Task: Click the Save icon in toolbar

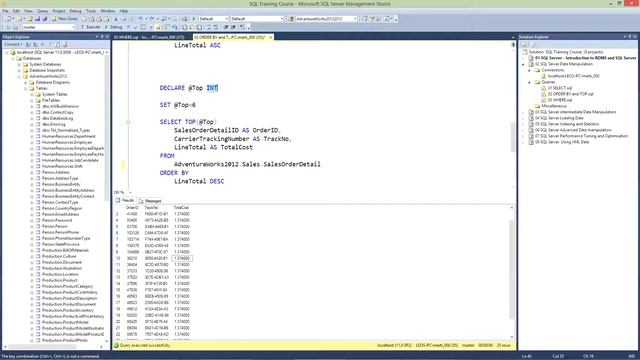Action: (37, 19)
